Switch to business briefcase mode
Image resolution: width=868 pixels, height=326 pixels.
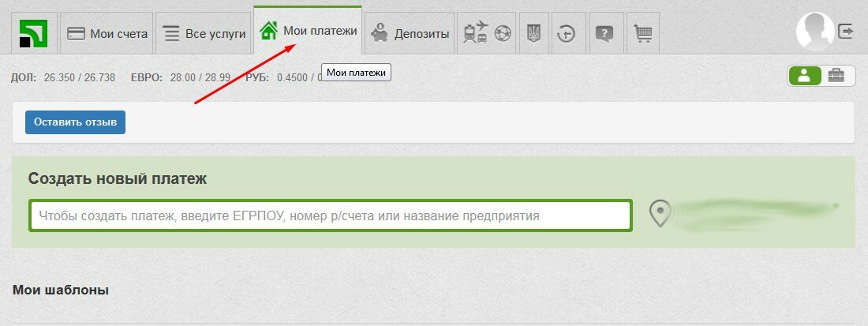tap(836, 76)
